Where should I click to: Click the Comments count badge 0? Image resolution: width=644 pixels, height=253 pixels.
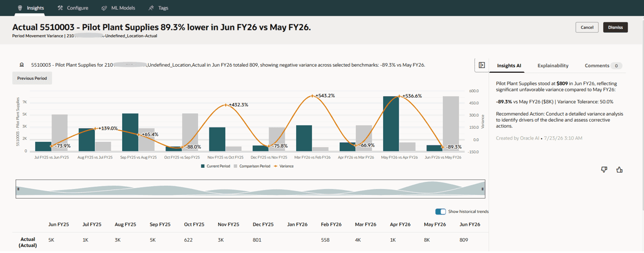click(616, 66)
